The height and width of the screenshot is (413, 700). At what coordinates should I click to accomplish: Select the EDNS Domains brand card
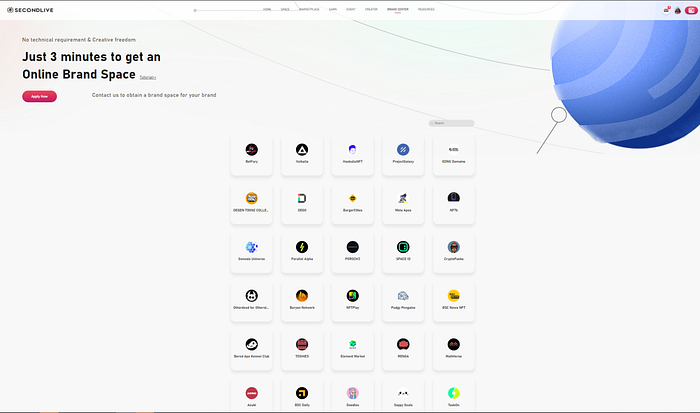[x=454, y=155]
